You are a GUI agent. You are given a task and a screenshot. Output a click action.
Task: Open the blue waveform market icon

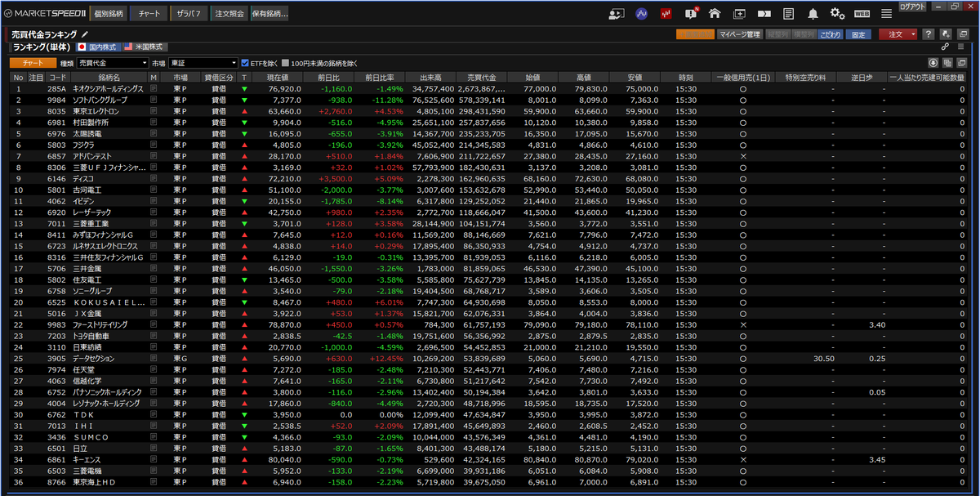[x=642, y=13]
